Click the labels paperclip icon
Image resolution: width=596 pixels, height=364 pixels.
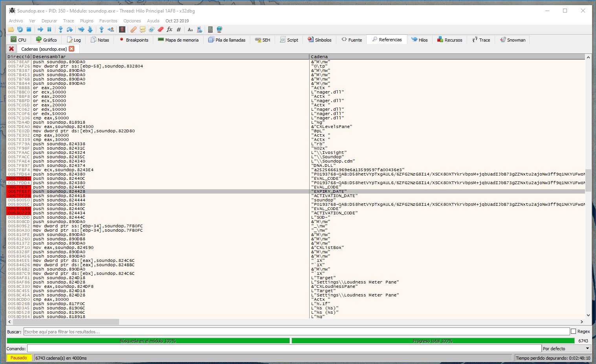point(152,29)
